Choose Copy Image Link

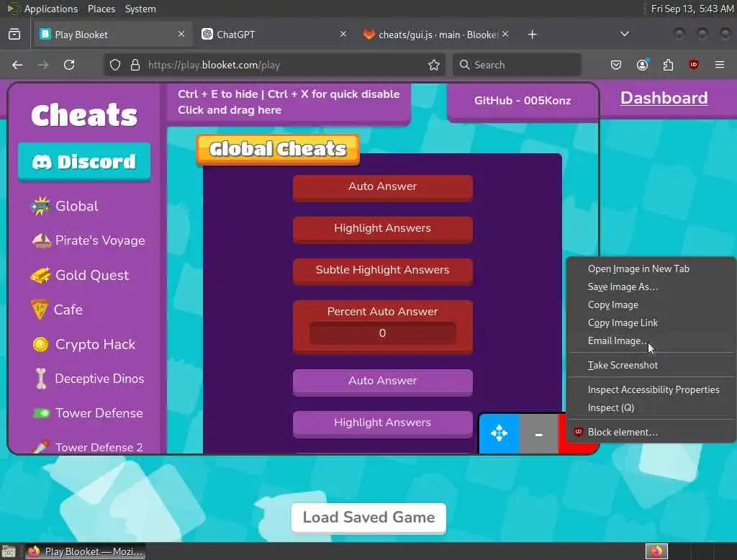[x=651, y=322]
